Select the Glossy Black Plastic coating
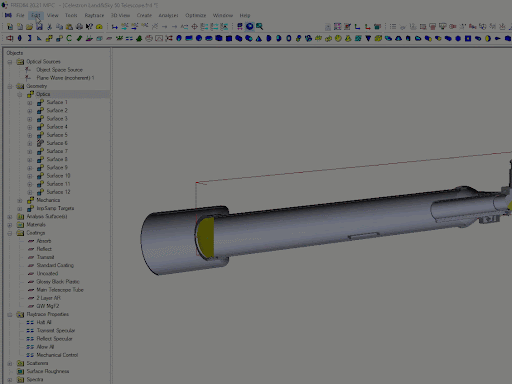 (x=58, y=282)
